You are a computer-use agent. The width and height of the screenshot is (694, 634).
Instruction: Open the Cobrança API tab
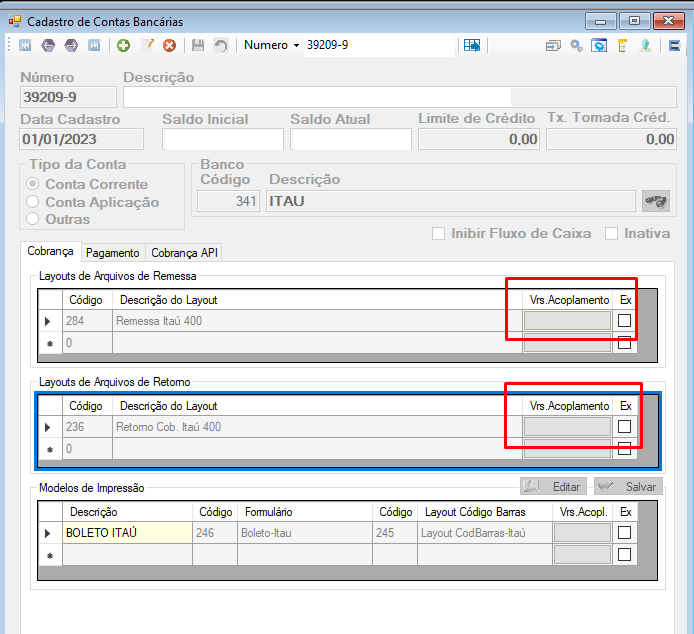184,253
